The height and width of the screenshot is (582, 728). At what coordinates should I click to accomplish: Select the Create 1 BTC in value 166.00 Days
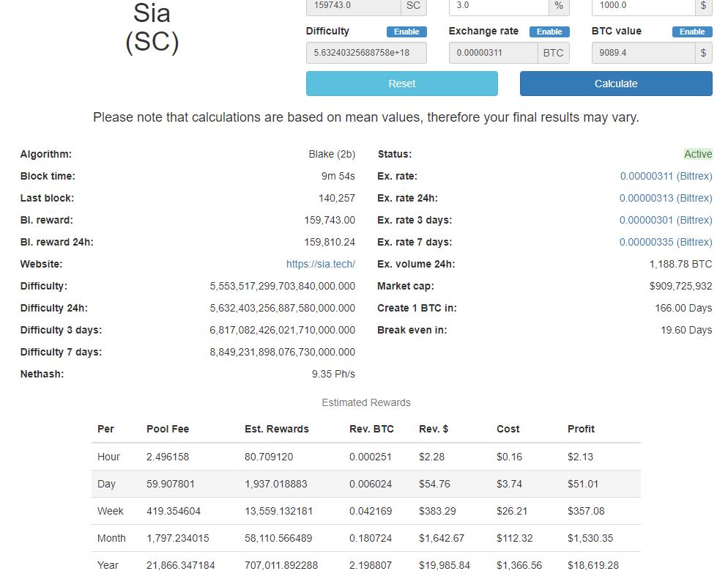(x=683, y=308)
